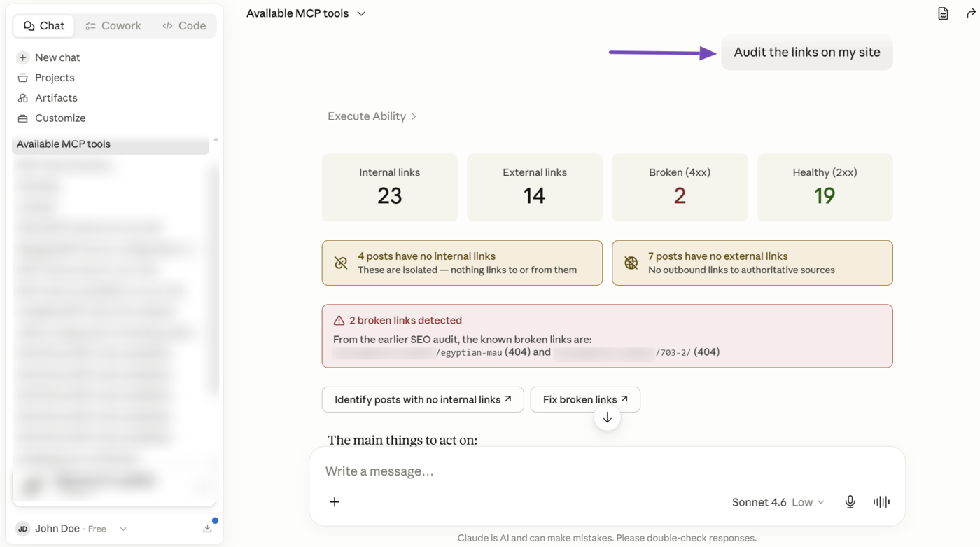Click 'Identify posts with no internal links' button
The width and height of the screenshot is (980, 547).
point(423,400)
